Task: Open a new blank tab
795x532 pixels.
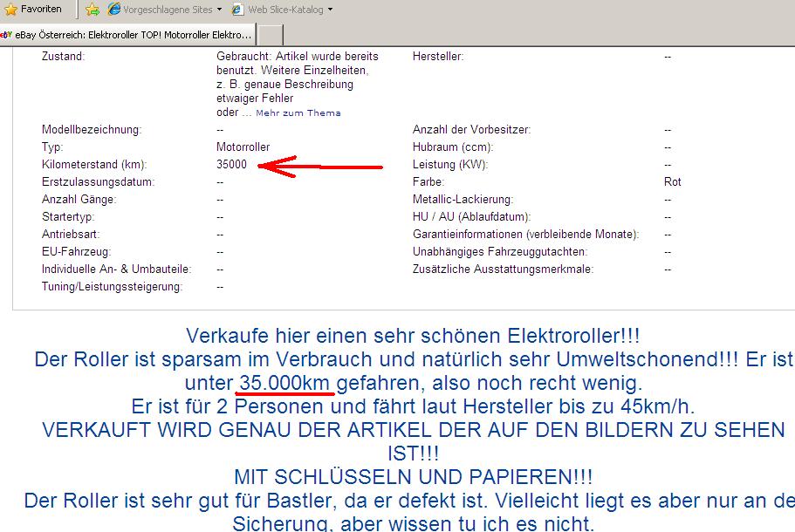Action: pyautogui.click(x=271, y=35)
